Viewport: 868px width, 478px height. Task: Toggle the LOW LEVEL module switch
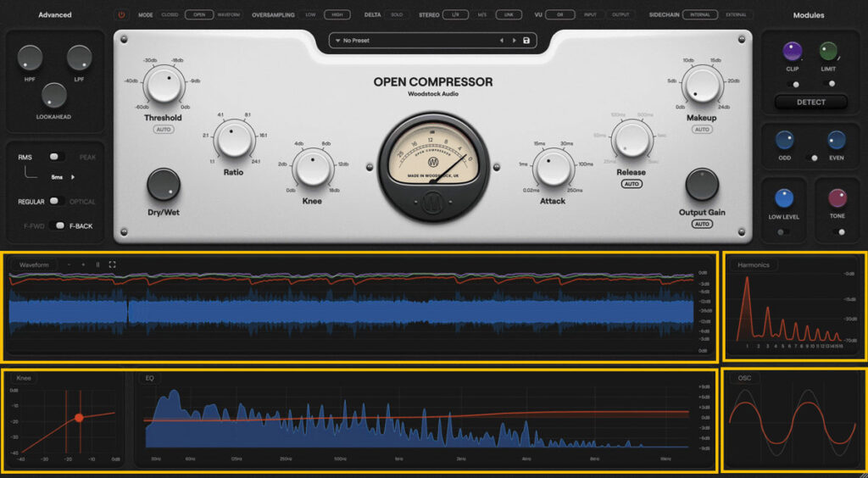tap(783, 232)
